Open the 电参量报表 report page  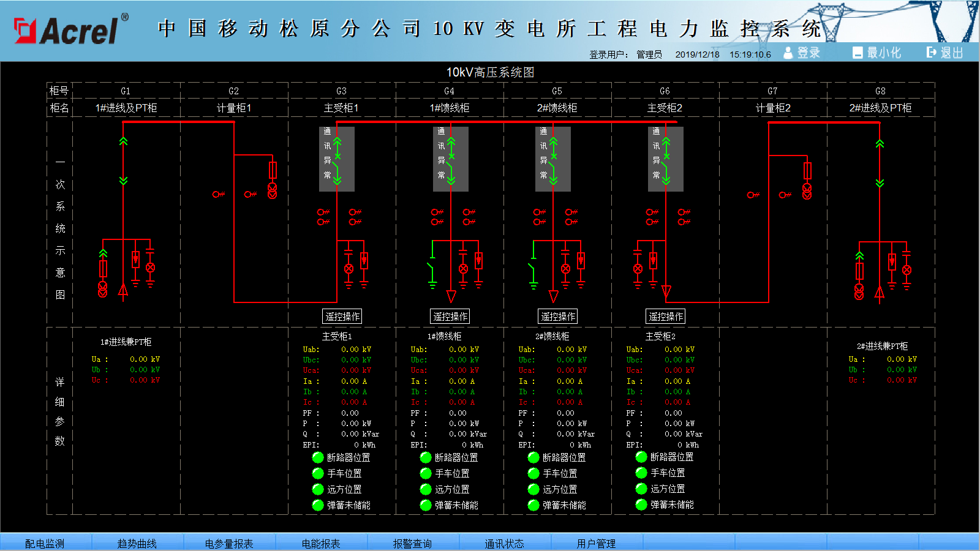point(229,543)
